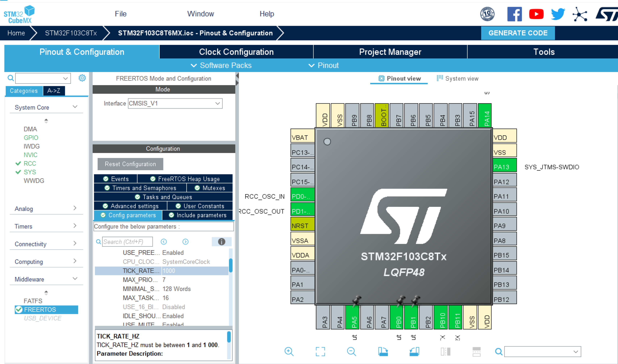
Task: Open the Project Manager tab
Action: [x=390, y=52]
